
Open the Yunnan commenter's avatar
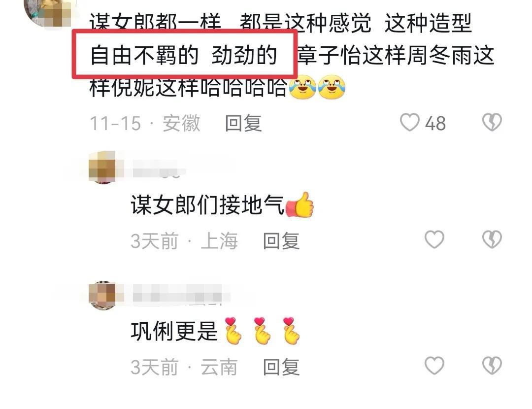[102, 295]
